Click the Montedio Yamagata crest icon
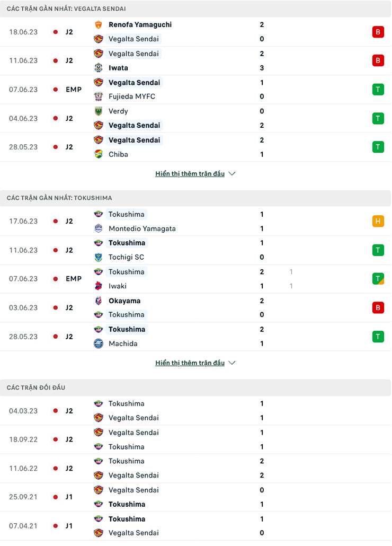392x546 pixels. click(99, 228)
